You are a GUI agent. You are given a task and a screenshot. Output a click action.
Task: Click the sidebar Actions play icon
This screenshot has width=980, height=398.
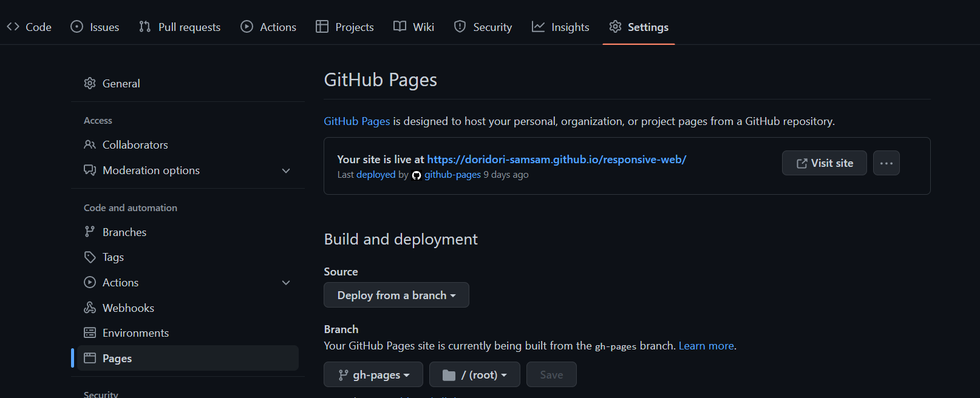pos(90,283)
